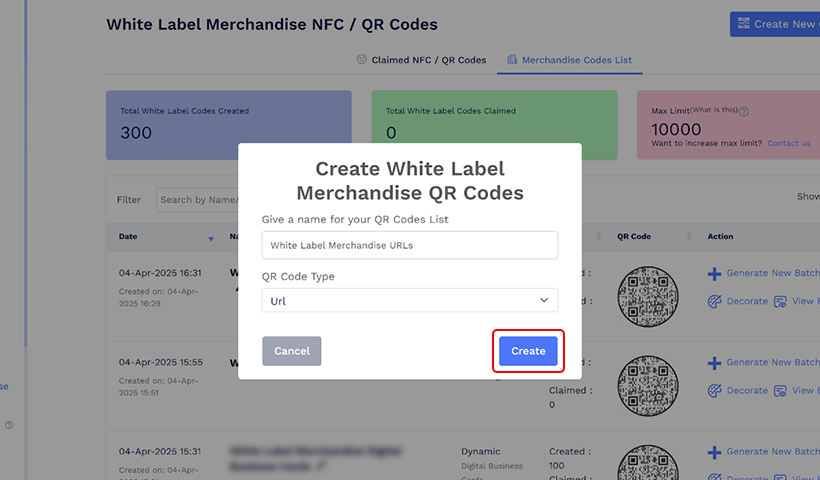Select the Merchandise Codes List tab
820x480 pixels.
click(x=570, y=60)
